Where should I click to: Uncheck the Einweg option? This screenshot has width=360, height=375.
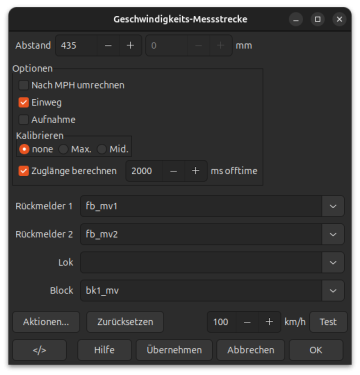(23, 102)
